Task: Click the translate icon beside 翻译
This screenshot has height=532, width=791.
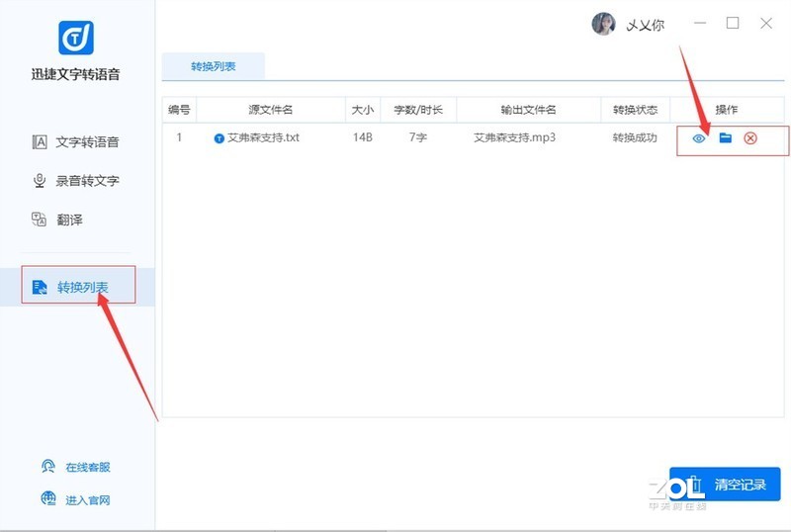Action: click(39, 220)
